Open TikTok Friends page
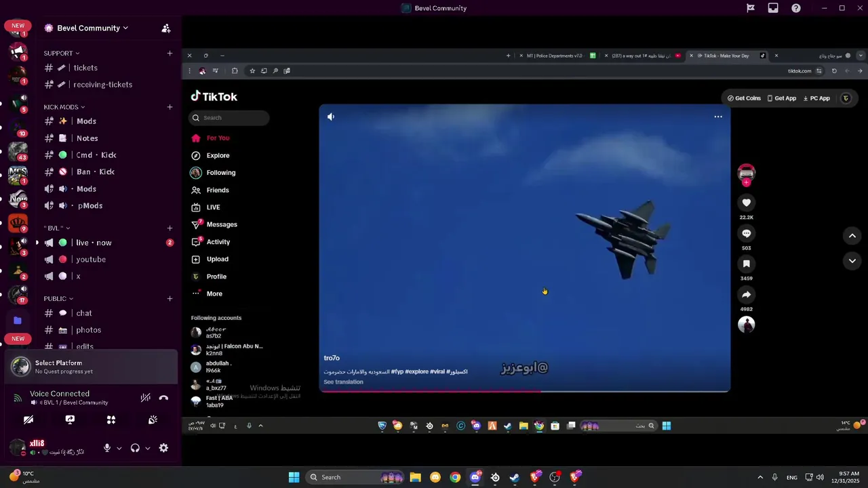 coord(210,190)
